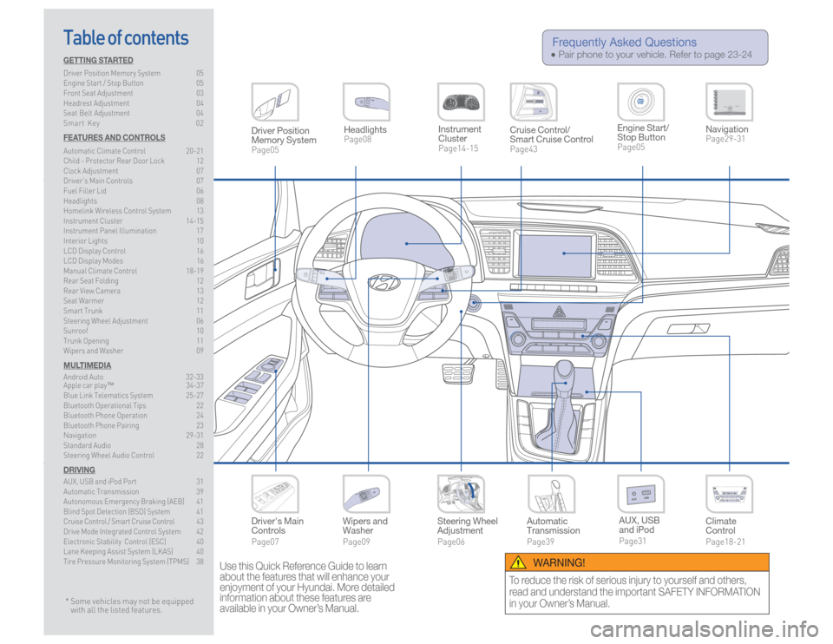
Task: Select 'Standard Audio' entry
Action: click(134, 445)
